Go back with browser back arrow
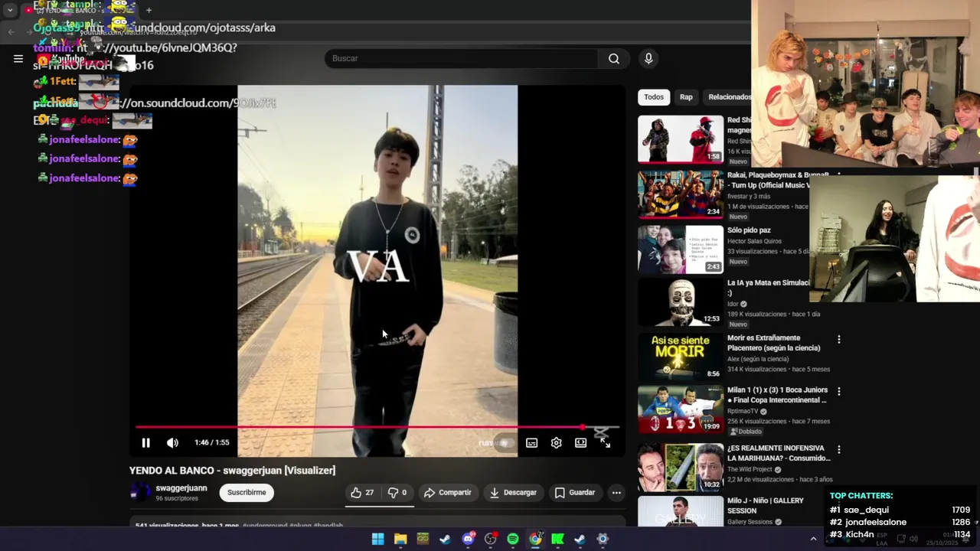The width and height of the screenshot is (980, 551). [11, 31]
